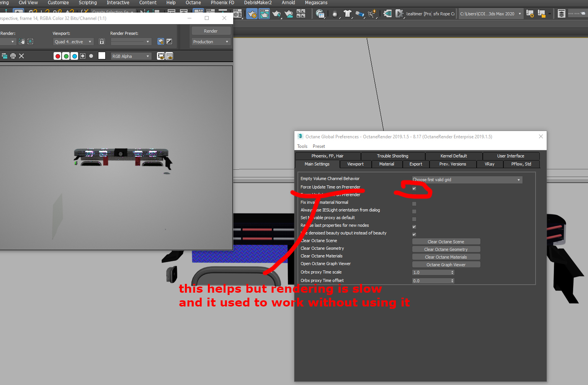
Task: Switch to the Trouble Shooting tab
Action: pos(393,156)
